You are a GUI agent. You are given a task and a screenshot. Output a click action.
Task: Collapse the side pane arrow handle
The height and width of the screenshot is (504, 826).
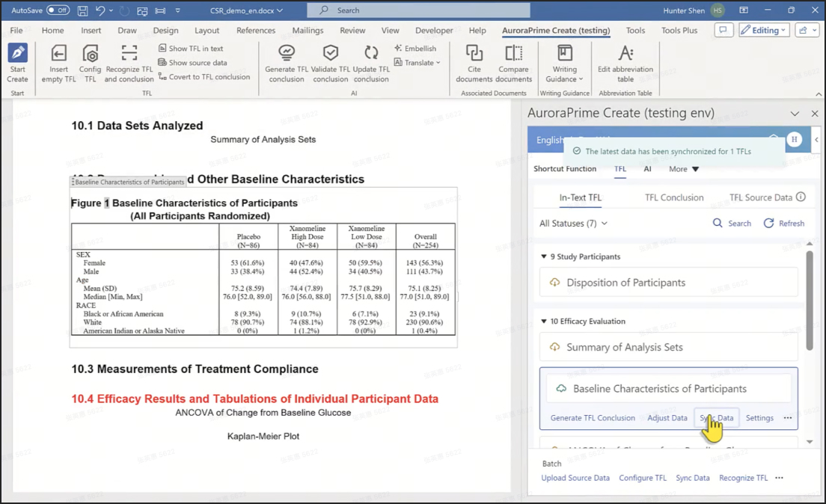tap(816, 140)
